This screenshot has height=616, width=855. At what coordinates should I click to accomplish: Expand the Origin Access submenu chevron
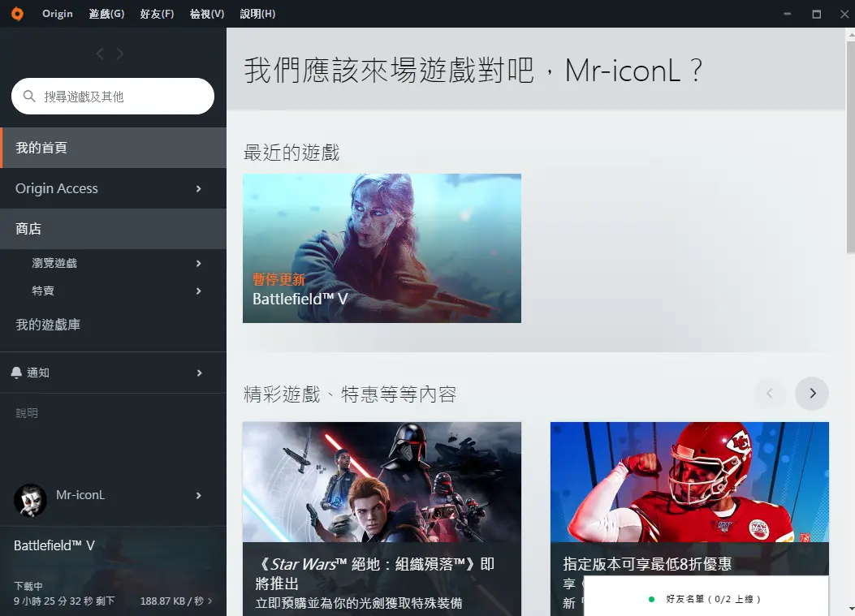point(198,188)
